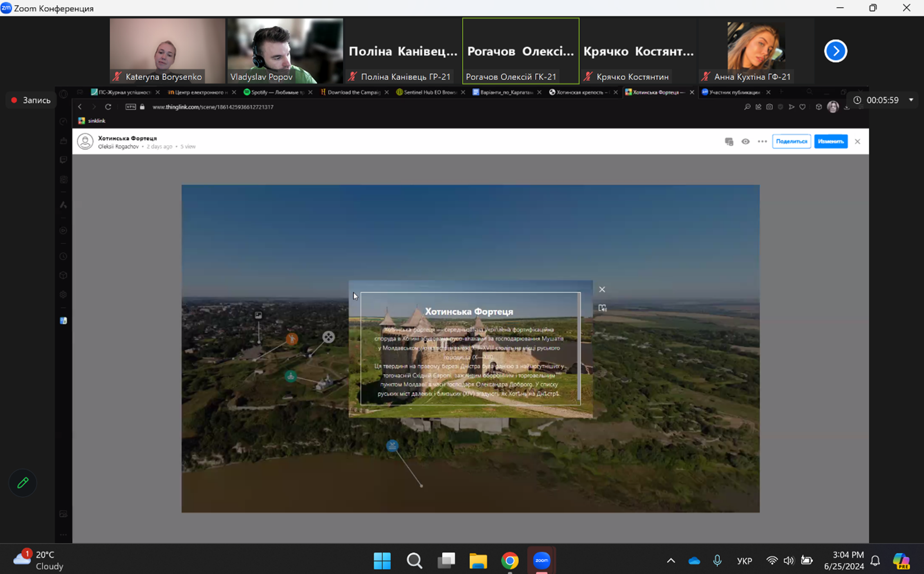Click the Поделиться share button
The height and width of the screenshot is (574, 924).
click(x=791, y=141)
